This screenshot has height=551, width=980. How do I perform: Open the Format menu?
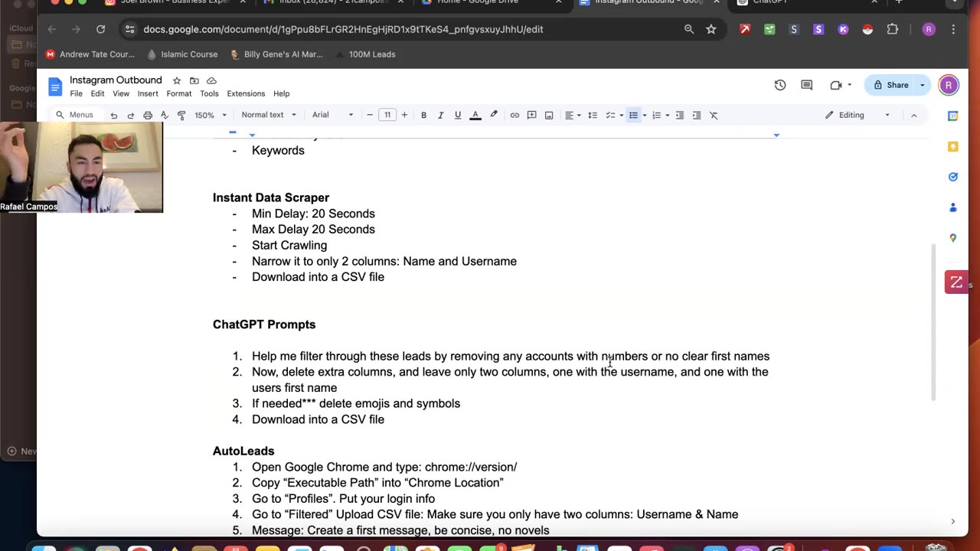click(x=179, y=94)
